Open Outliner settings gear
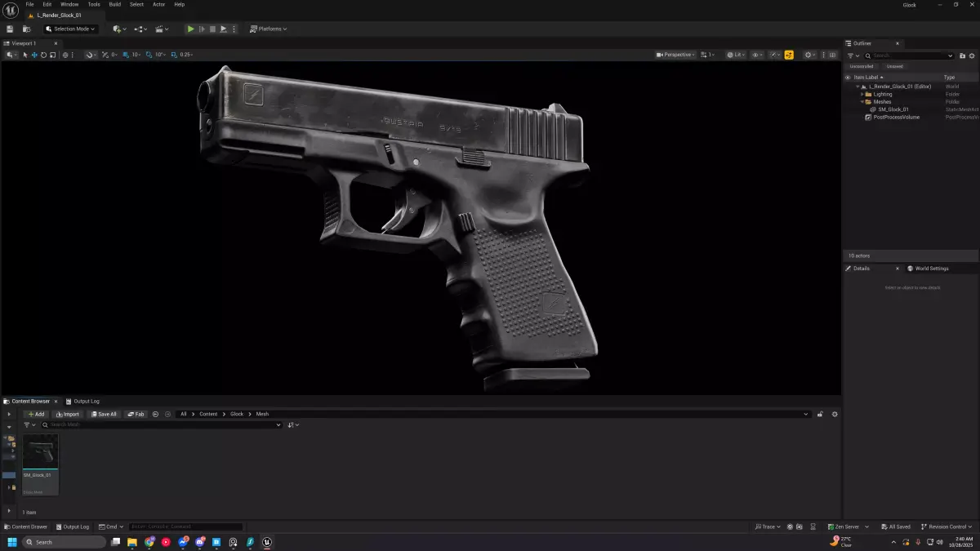Screen dimensions: 980x551 tap(972, 56)
